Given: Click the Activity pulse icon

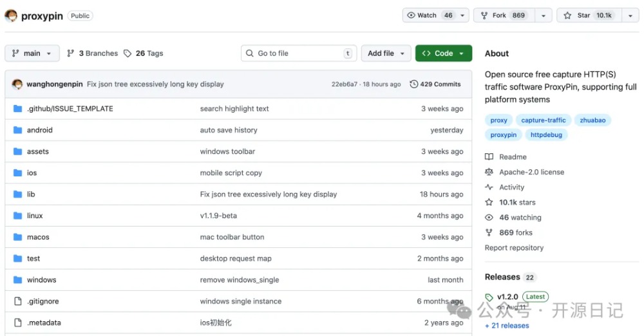Looking at the screenshot, I should 489,187.
